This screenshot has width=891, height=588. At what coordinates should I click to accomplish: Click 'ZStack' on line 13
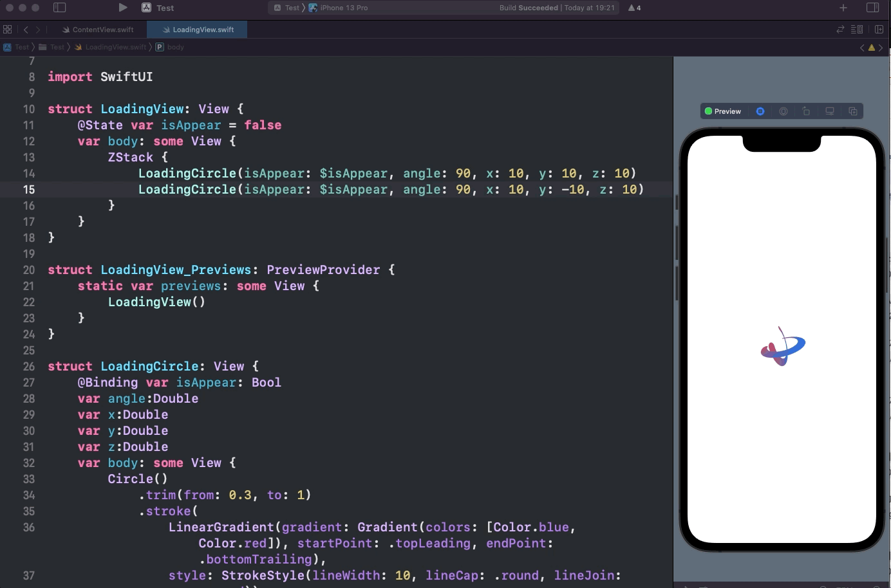tap(131, 157)
